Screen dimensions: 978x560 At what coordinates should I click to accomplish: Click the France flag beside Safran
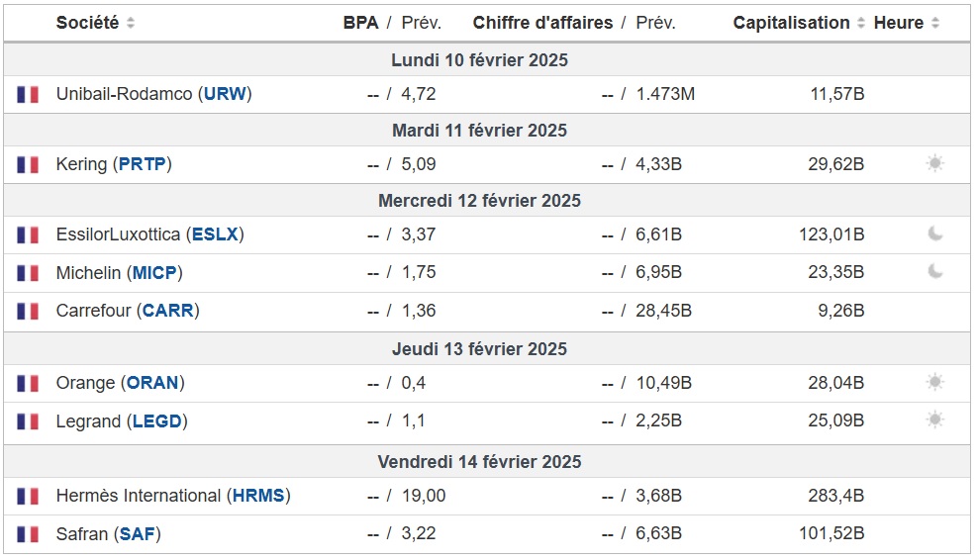coord(28,534)
